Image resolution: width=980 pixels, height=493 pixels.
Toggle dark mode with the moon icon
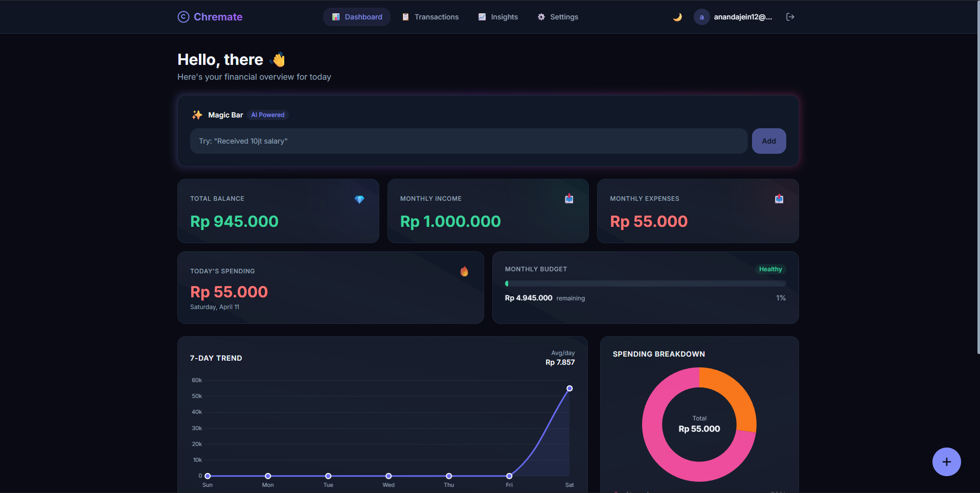click(677, 17)
